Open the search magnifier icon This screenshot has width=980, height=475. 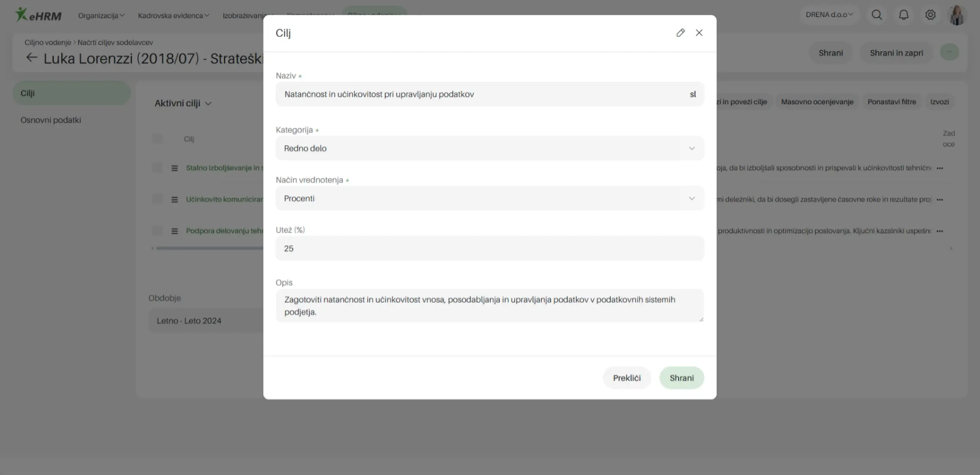(877, 15)
